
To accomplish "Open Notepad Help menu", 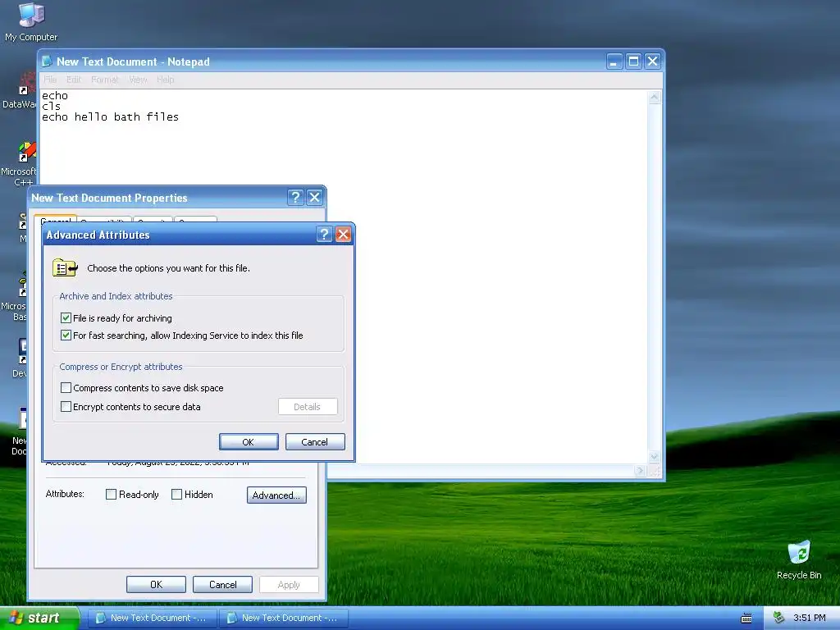I will (x=166, y=80).
